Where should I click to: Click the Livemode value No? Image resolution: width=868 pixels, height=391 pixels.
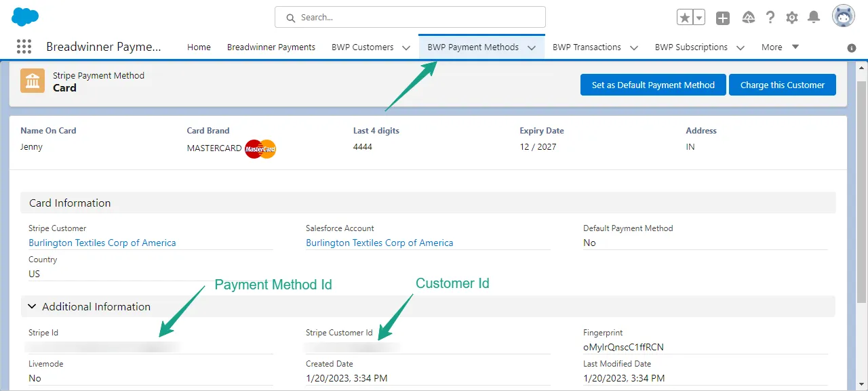point(35,378)
